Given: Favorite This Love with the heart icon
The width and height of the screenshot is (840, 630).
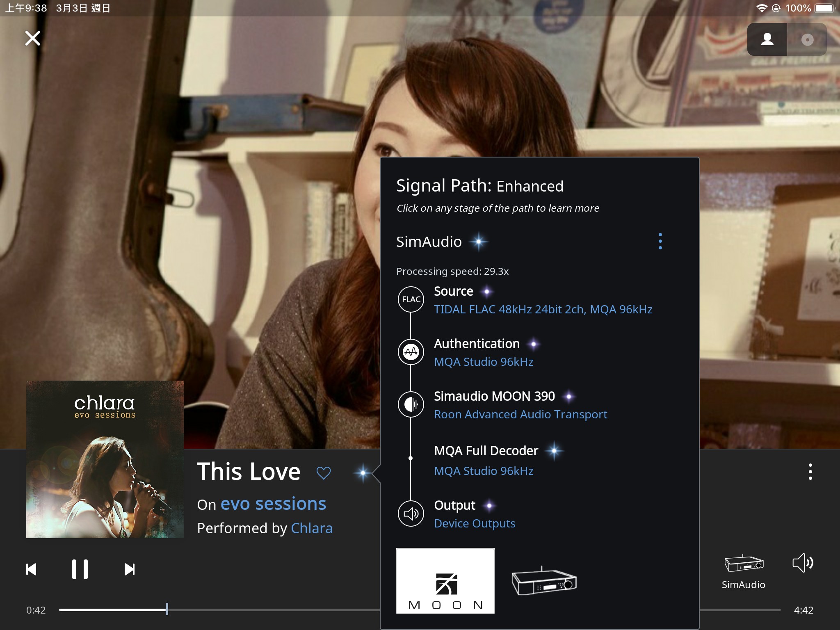Looking at the screenshot, I should click(324, 473).
